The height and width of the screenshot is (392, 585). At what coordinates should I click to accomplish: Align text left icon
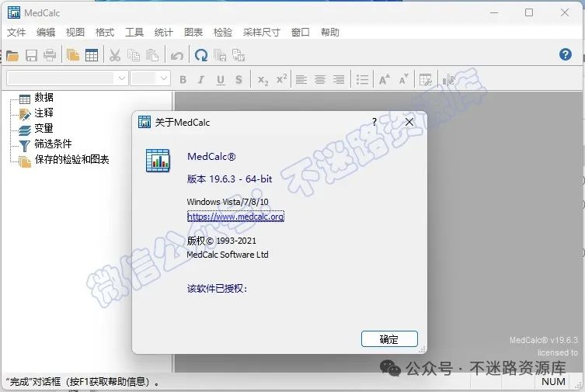301,80
